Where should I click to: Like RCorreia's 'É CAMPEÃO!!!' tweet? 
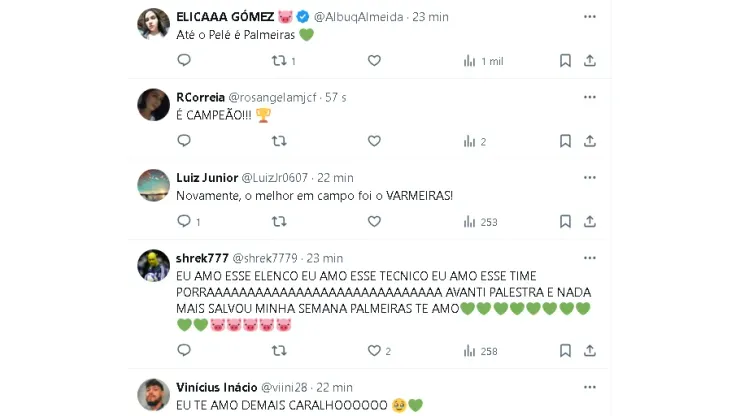[x=374, y=141]
